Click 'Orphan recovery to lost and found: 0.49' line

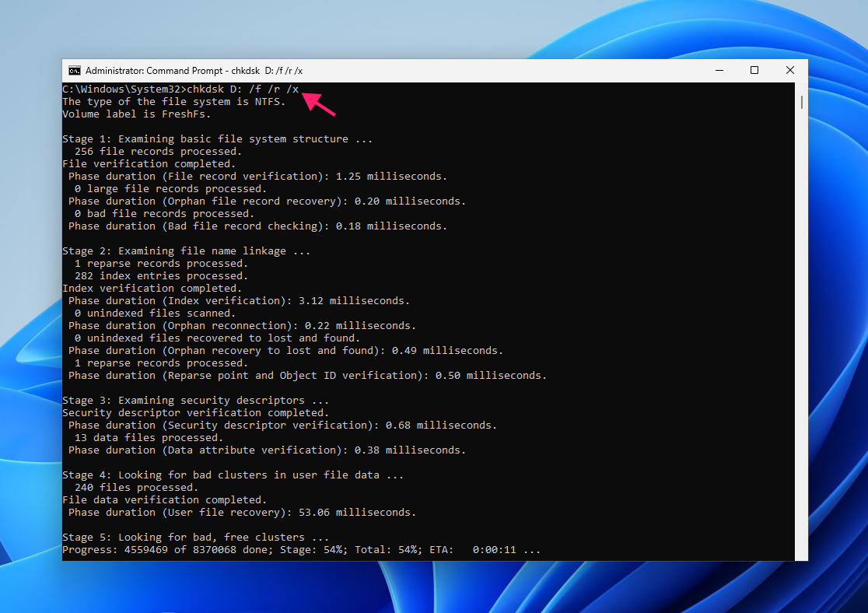pos(285,351)
